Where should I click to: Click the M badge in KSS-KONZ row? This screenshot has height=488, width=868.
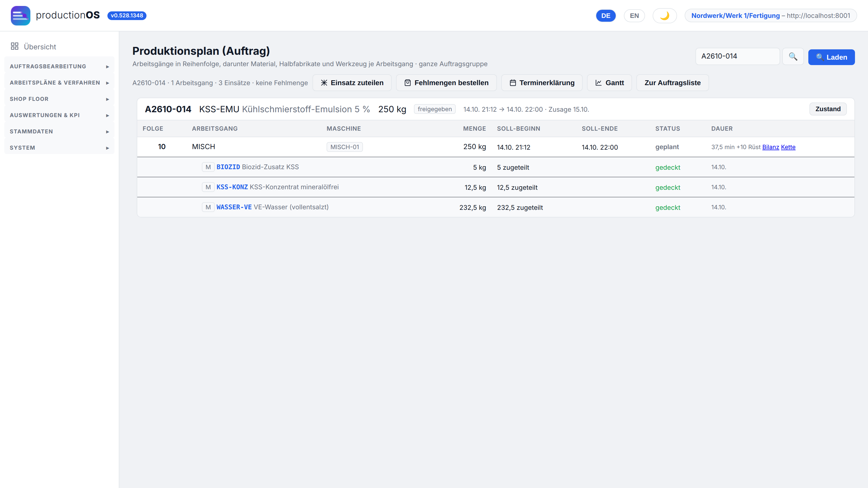[208, 187]
